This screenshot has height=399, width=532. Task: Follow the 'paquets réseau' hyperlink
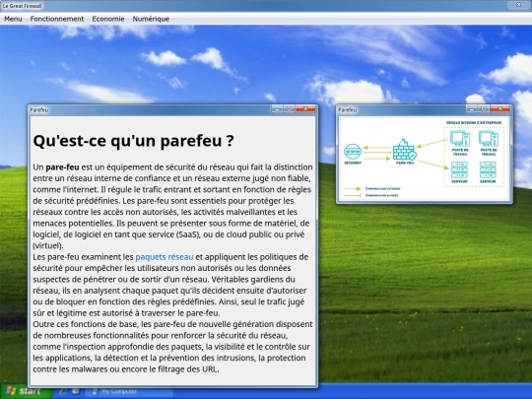pos(165,257)
